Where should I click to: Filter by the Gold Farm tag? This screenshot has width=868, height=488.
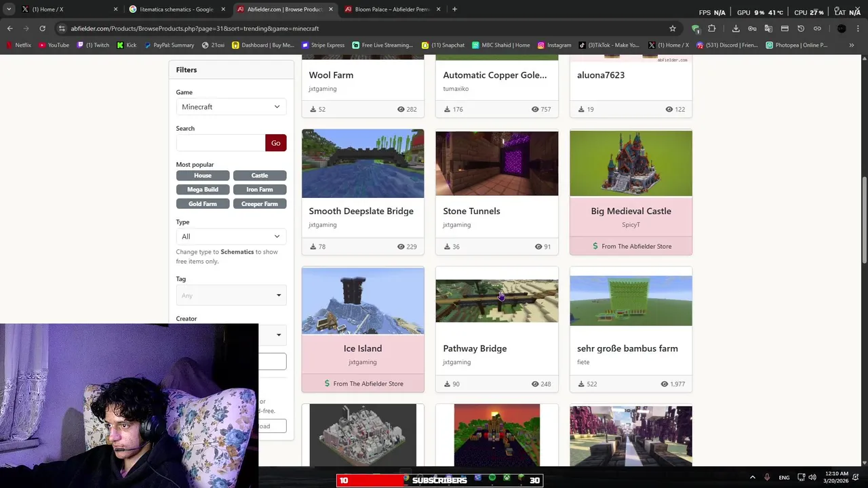coord(202,203)
